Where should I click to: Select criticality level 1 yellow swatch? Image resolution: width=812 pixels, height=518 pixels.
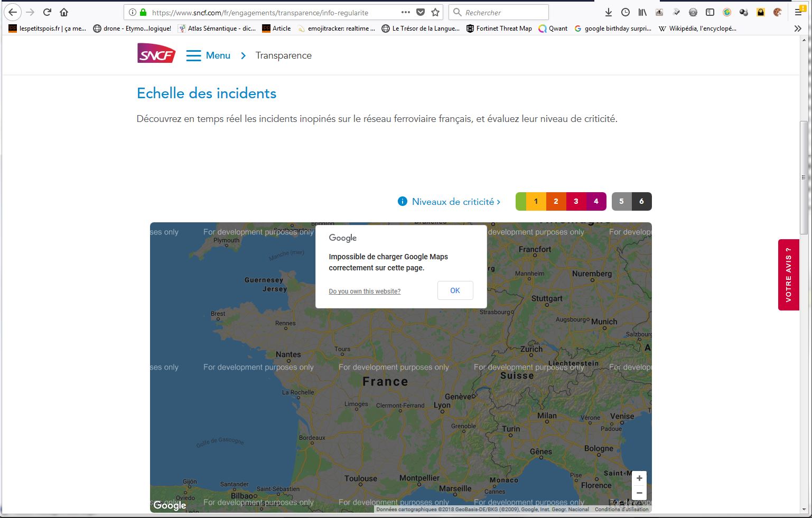pyautogui.click(x=536, y=201)
